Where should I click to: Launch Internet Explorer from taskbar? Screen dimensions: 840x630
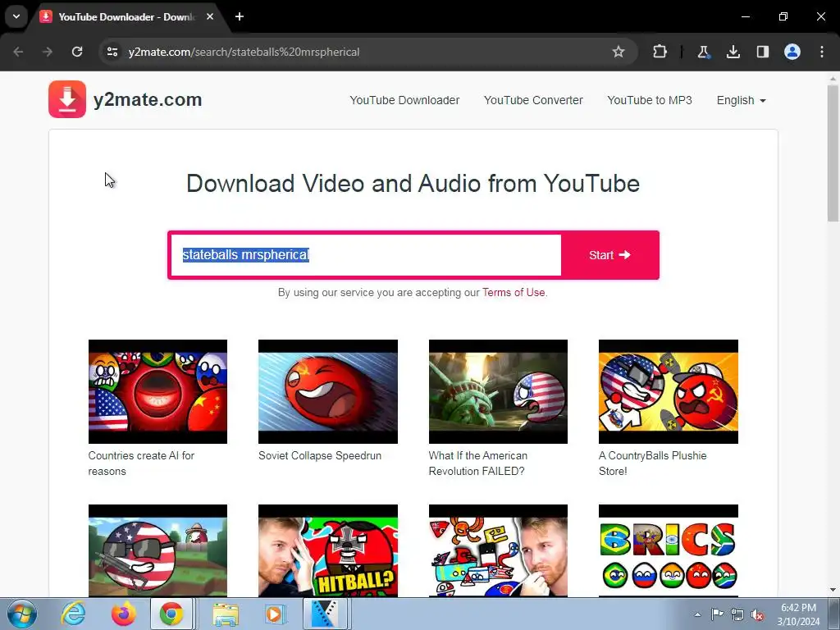73,614
